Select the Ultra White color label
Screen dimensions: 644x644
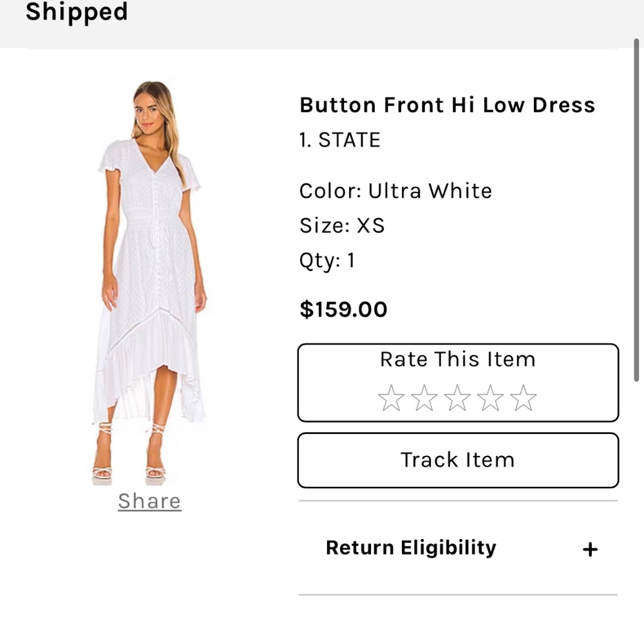(395, 191)
